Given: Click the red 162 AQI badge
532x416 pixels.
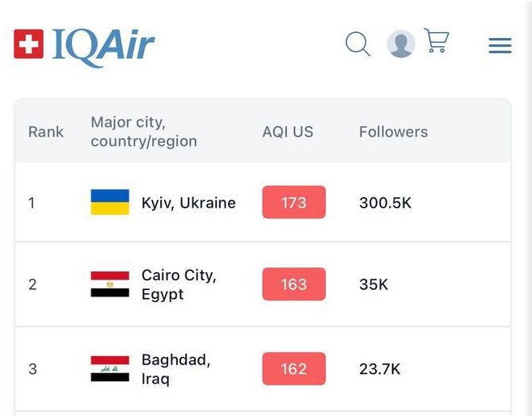Looking at the screenshot, I should pyautogui.click(x=293, y=369).
